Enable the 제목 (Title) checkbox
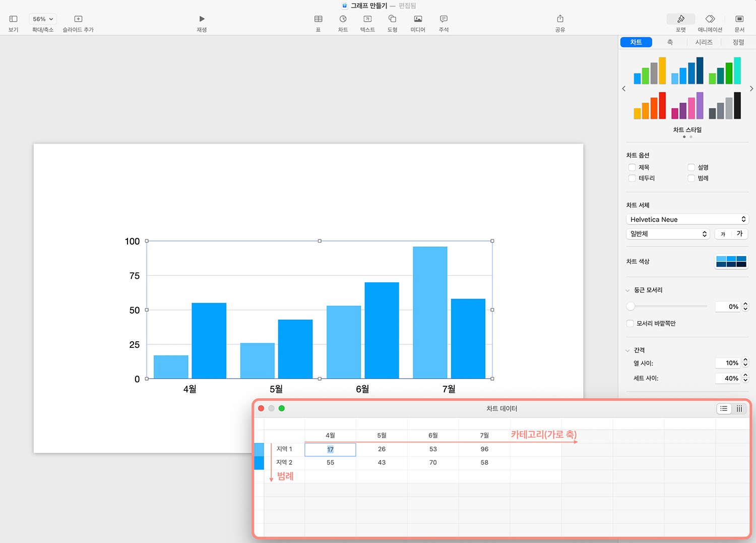Viewport: 756px width, 543px height. 632,167
